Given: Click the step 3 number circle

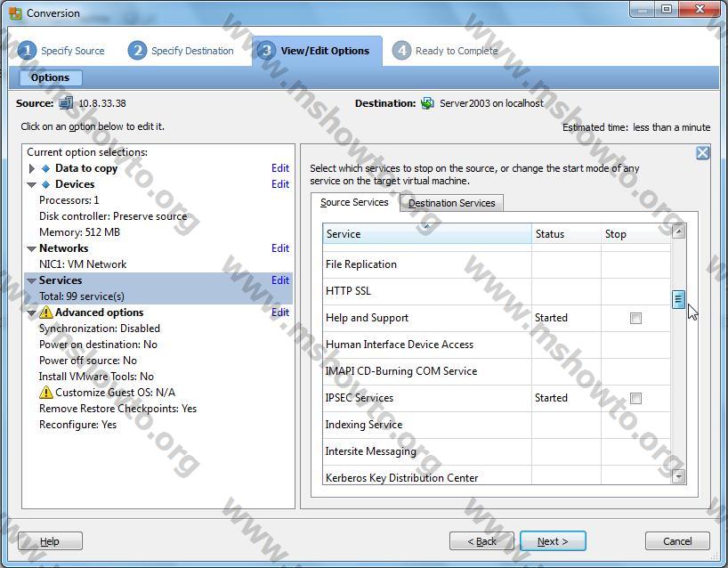Looking at the screenshot, I should 266,51.
